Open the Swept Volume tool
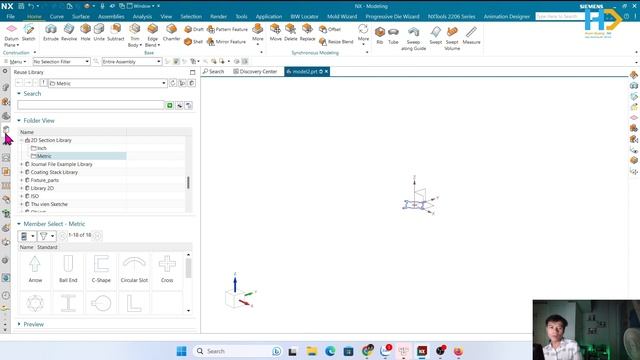 [452, 38]
